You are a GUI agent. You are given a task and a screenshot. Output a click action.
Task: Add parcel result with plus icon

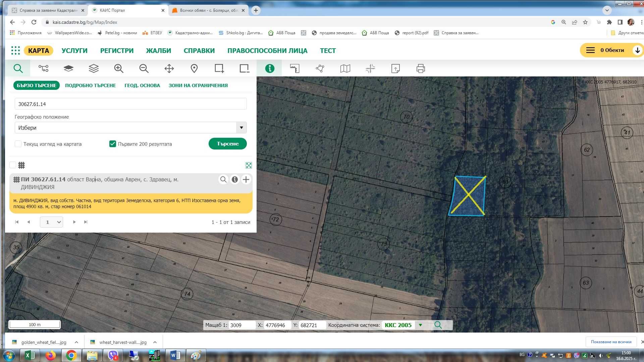[x=246, y=180]
